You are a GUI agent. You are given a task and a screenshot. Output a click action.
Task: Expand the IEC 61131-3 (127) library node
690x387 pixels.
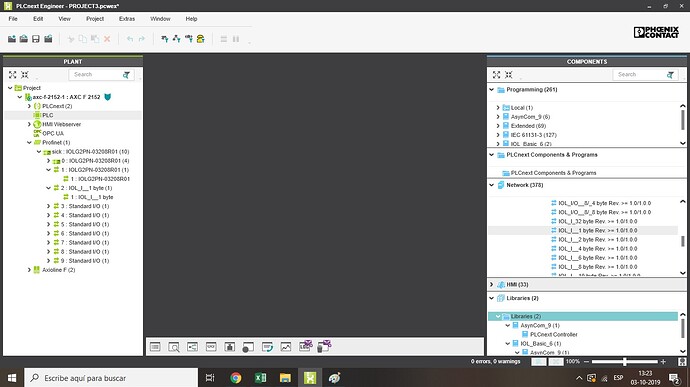click(x=498, y=135)
